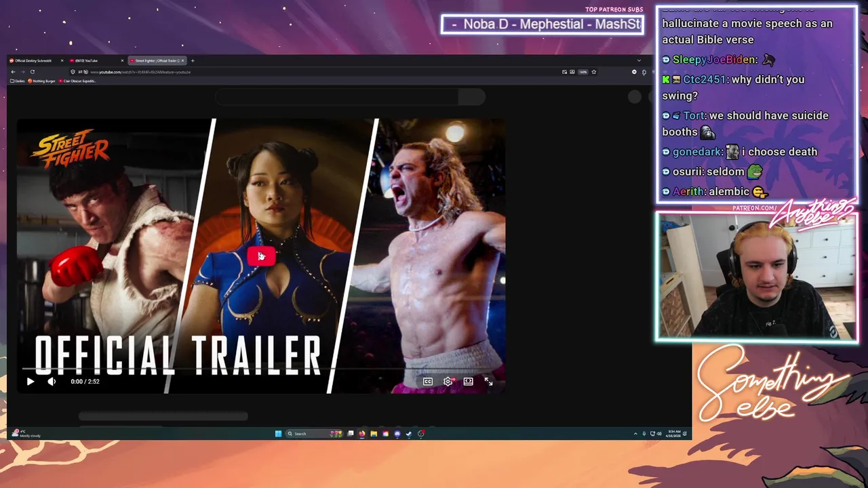
Task: Open the Windows Start menu
Action: click(278, 434)
